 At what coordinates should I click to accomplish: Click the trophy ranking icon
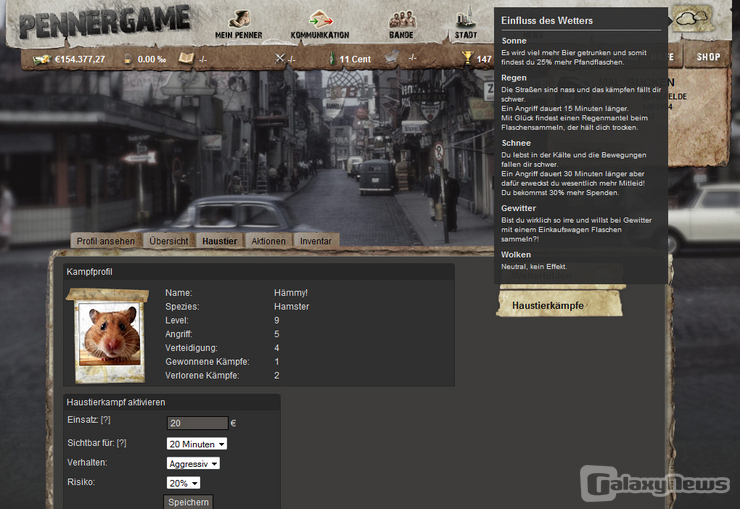(x=466, y=59)
